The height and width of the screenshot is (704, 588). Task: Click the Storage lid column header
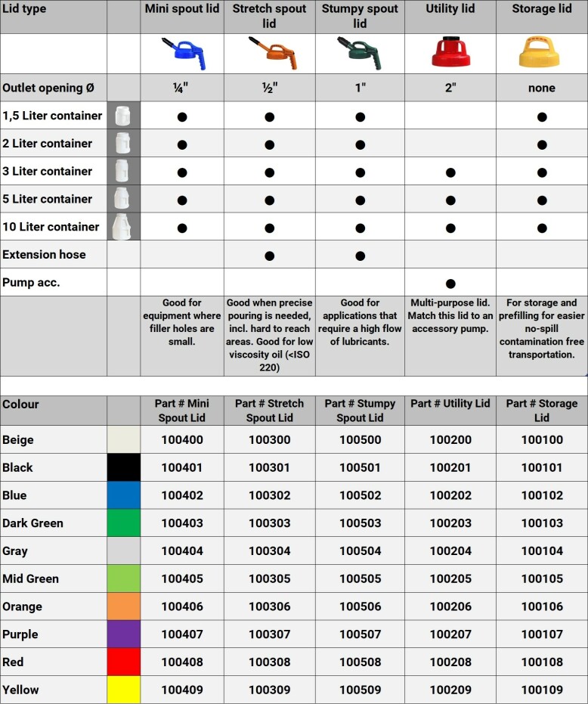[542, 8]
